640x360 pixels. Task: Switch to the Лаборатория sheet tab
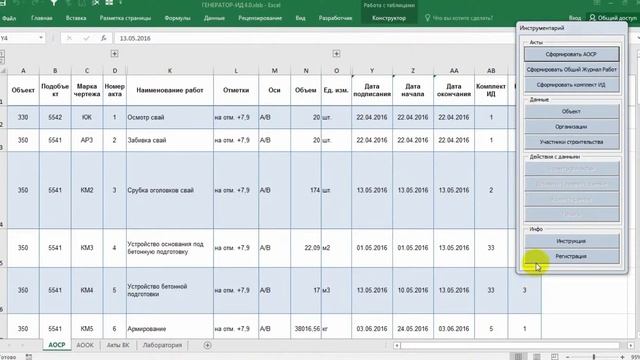pos(162,345)
